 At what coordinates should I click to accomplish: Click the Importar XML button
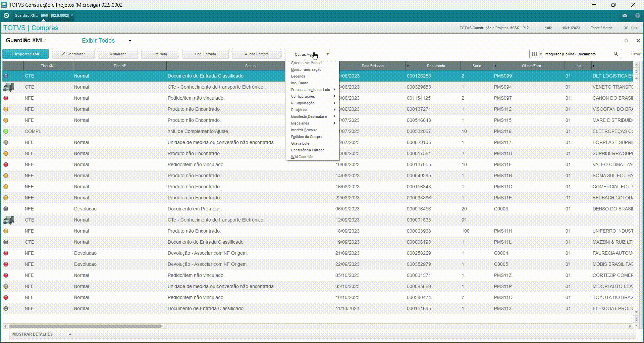(x=25, y=54)
